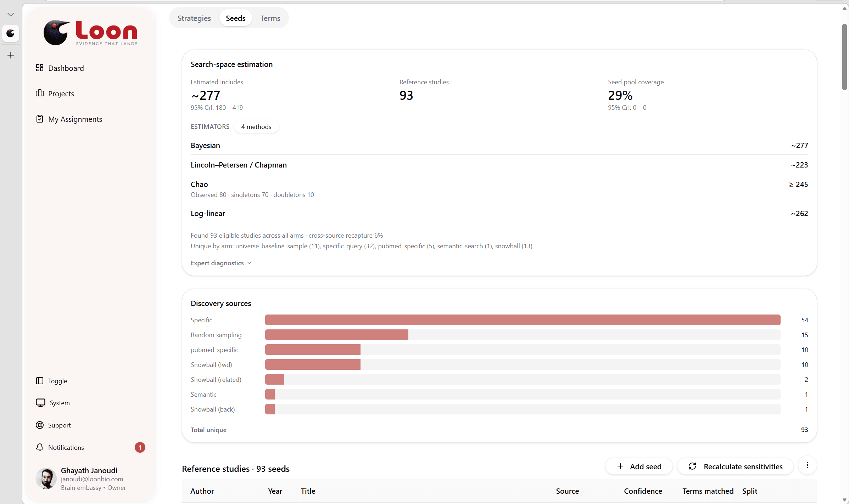Click the Split column header
This screenshot has width=849, height=504.
[750, 491]
